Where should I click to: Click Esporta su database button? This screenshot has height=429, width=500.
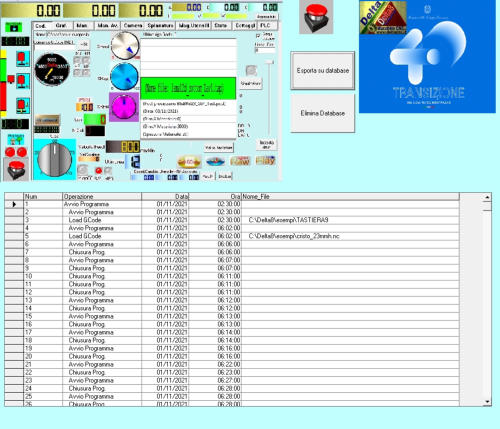(x=323, y=70)
